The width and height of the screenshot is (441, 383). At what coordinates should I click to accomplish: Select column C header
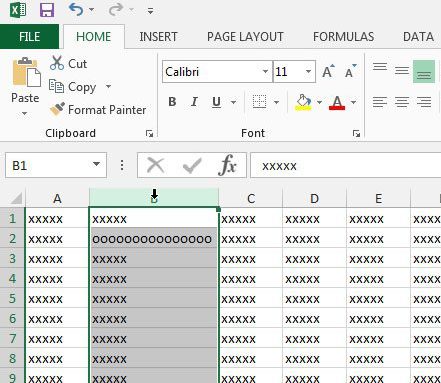pyautogui.click(x=251, y=198)
